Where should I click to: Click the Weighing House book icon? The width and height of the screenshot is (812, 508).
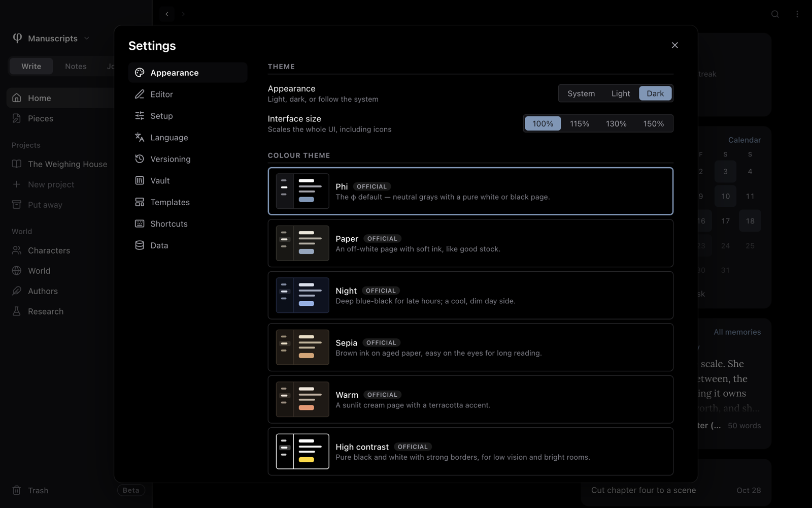click(17, 164)
